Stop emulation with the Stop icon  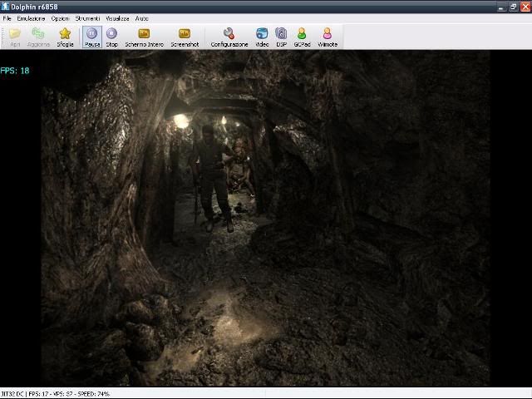[111, 37]
